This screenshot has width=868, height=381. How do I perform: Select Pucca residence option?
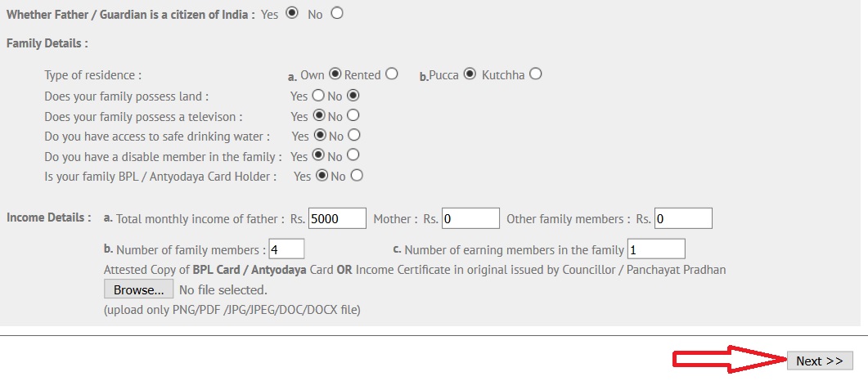470,74
